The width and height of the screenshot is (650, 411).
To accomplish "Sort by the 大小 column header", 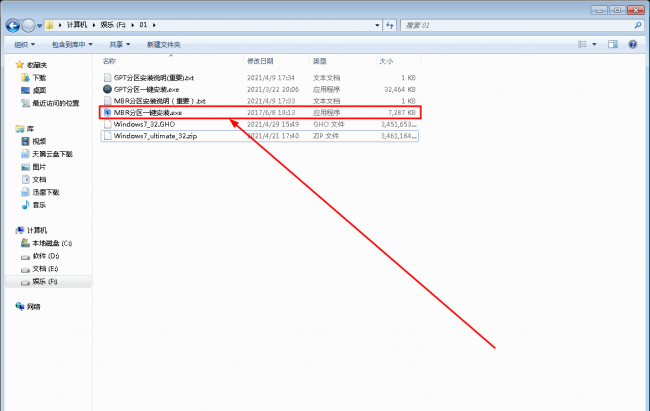I will (x=386, y=61).
